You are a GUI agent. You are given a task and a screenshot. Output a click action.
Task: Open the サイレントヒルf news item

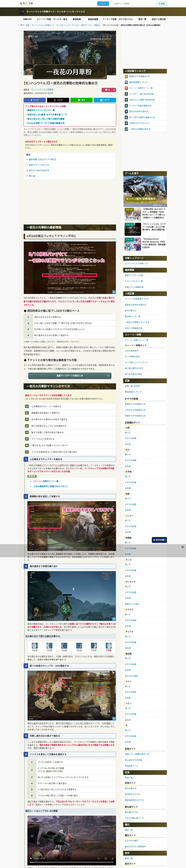tap(145, 229)
